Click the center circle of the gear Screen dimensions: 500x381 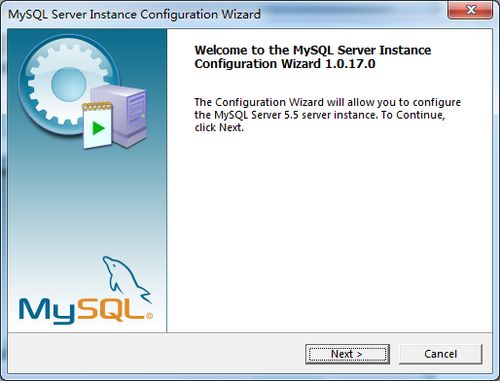(x=69, y=84)
